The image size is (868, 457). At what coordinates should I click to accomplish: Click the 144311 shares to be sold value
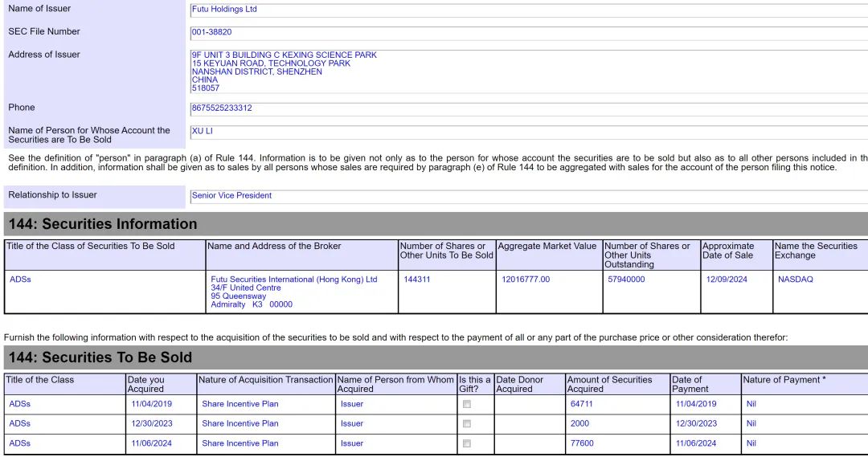[417, 280]
